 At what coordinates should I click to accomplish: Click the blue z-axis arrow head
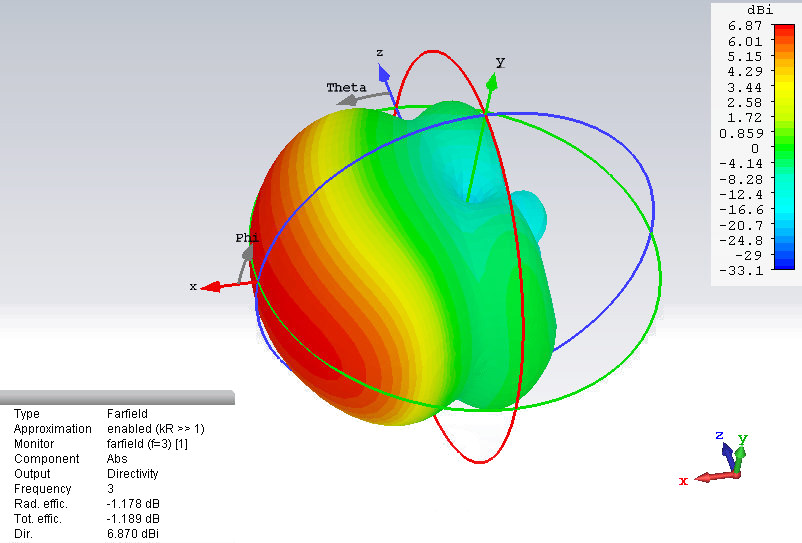click(382, 70)
